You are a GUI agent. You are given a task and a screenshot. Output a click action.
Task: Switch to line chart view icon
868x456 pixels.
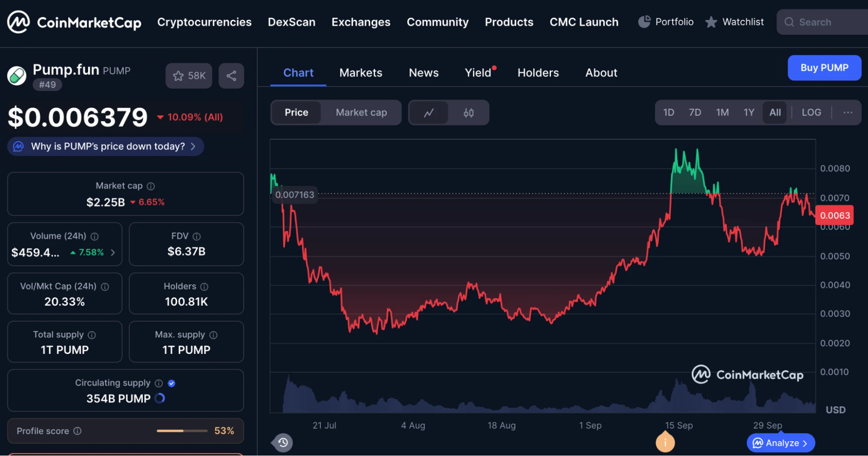[429, 113]
